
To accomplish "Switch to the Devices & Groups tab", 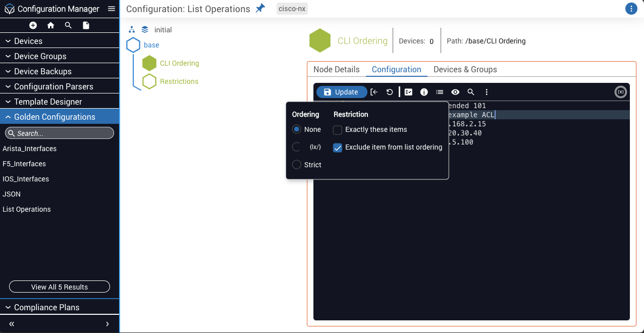I will (x=465, y=70).
